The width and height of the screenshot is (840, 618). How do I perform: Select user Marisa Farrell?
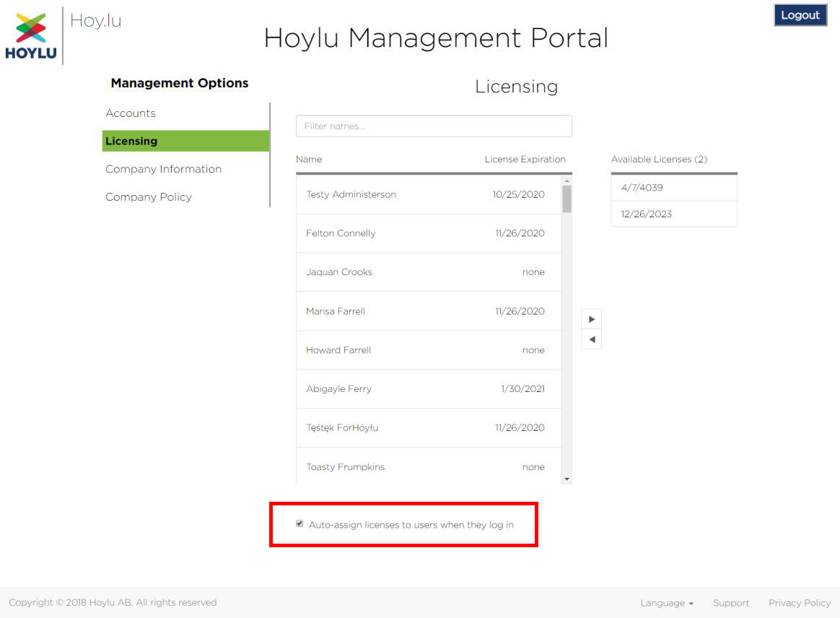(429, 311)
